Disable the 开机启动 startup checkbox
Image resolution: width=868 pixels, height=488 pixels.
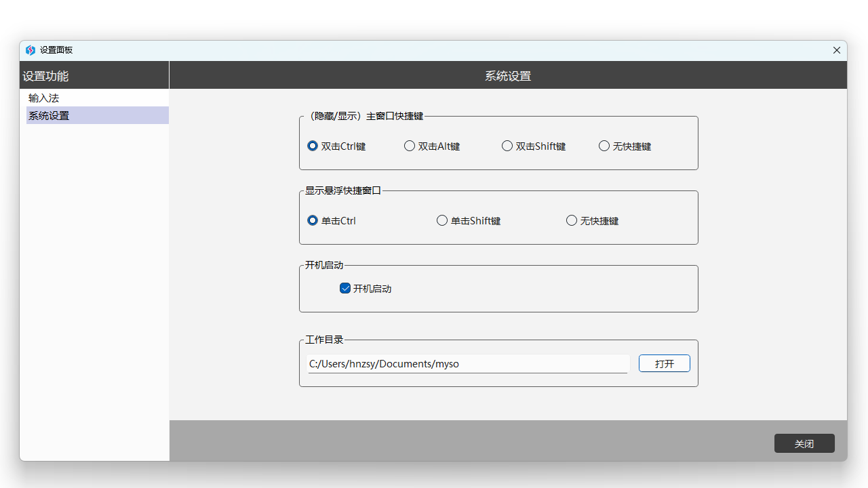click(346, 288)
